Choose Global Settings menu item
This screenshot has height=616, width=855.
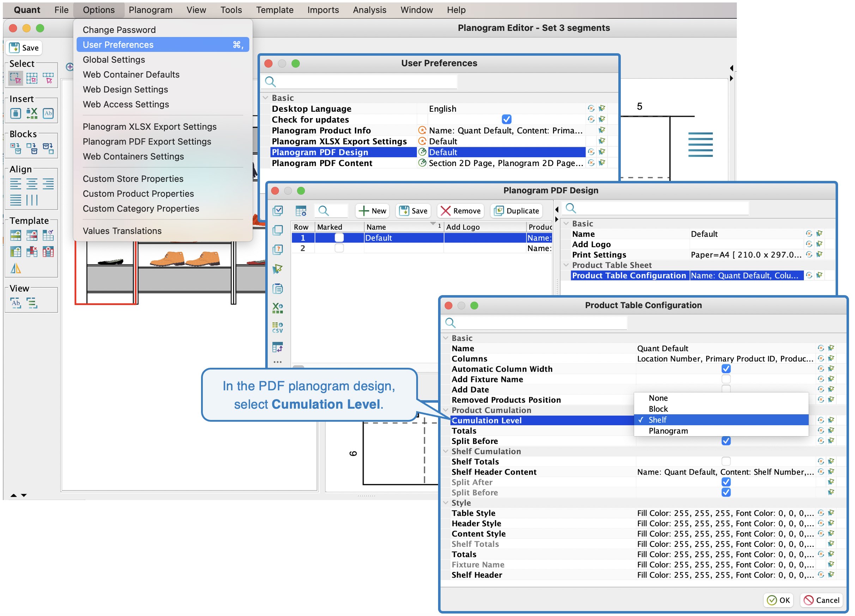pyautogui.click(x=163, y=60)
